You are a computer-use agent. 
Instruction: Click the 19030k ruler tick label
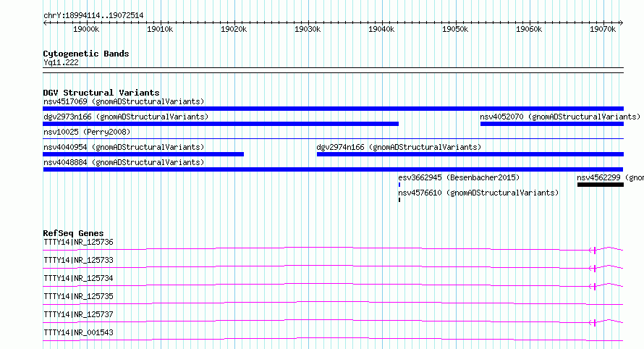click(308, 30)
